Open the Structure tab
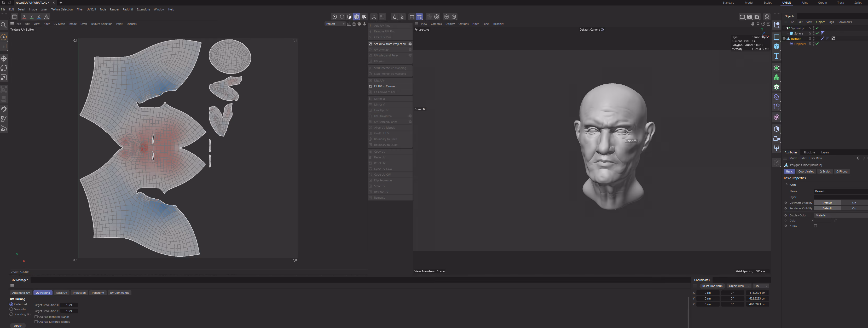This screenshot has height=328, width=868. click(x=809, y=152)
